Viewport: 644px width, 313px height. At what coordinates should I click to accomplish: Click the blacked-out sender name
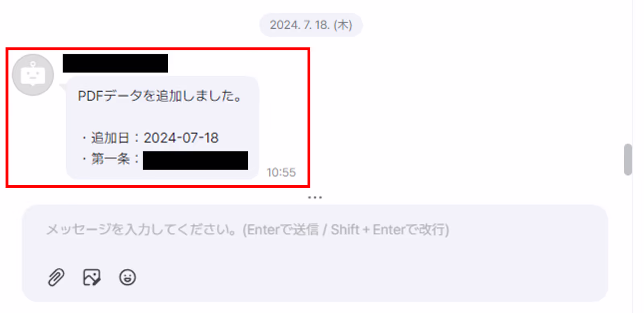115,63
